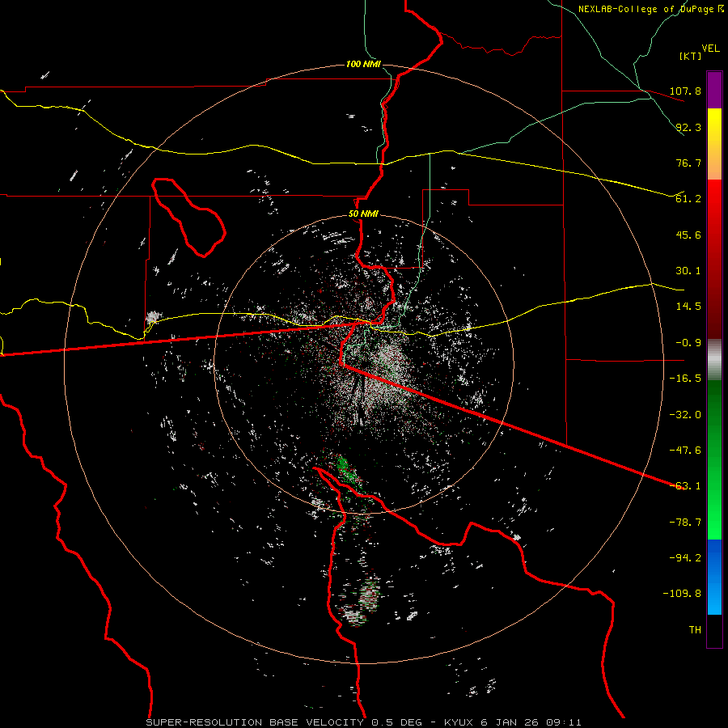Click the 61.2 legend value
Image resolution: width=728 pixels, height=728 pixels.
(x=688, y=199)
